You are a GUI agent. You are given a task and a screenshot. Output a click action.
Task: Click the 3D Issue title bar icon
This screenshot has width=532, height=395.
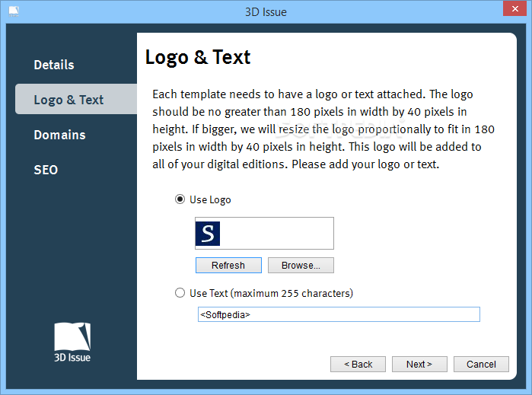coord(14,11)
